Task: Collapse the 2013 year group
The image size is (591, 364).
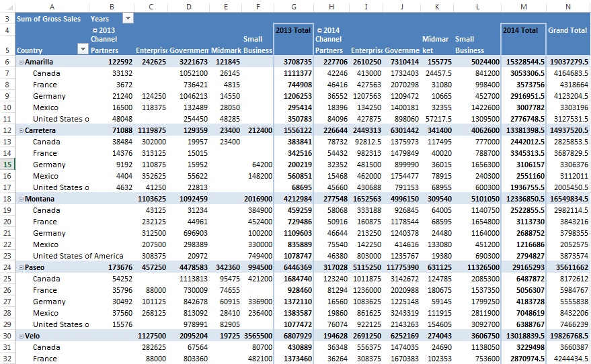Action: [x=95, y=30]
